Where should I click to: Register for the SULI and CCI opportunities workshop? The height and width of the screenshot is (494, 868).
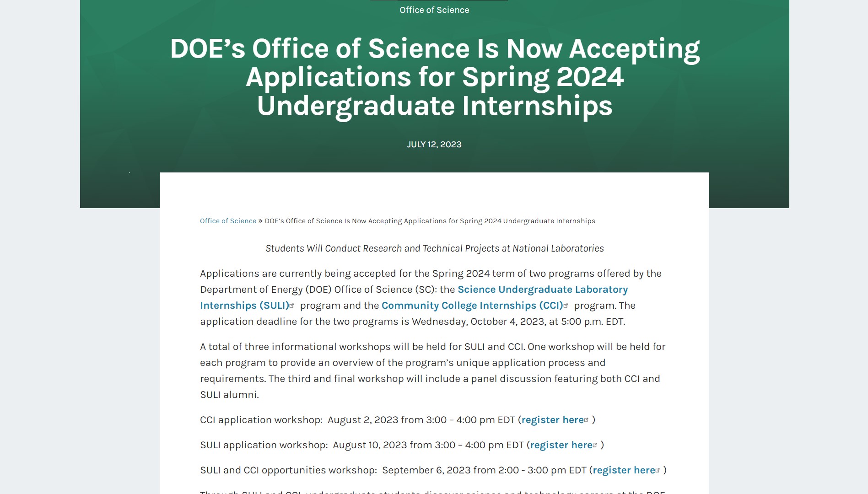(x=624, y=470)
